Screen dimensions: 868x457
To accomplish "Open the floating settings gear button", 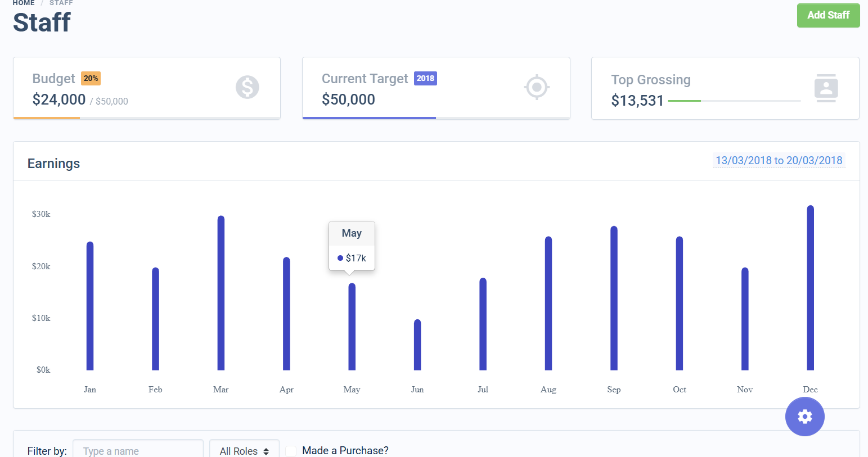I will pyautogui.click(x=805, y=417).
